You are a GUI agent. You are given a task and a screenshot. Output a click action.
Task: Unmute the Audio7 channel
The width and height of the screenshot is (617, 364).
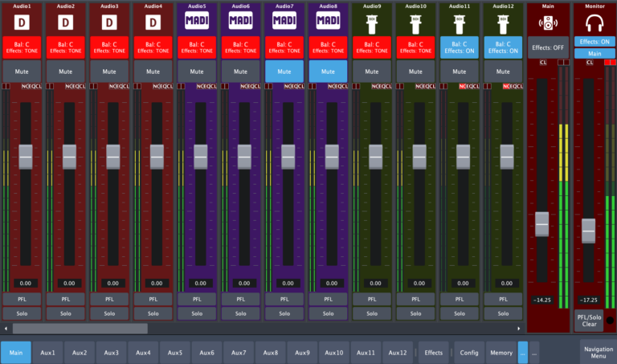click(284, 72)
